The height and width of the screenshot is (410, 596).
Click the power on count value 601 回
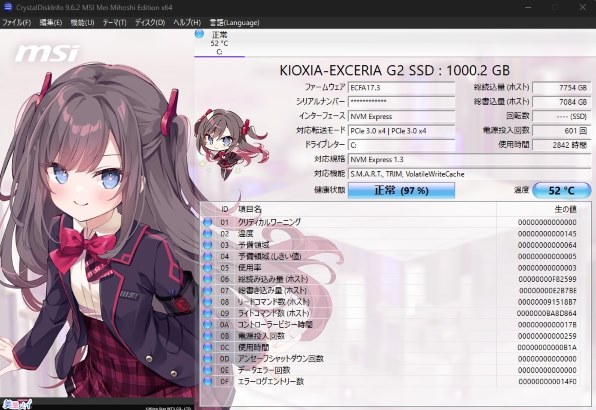click(561, 131)
